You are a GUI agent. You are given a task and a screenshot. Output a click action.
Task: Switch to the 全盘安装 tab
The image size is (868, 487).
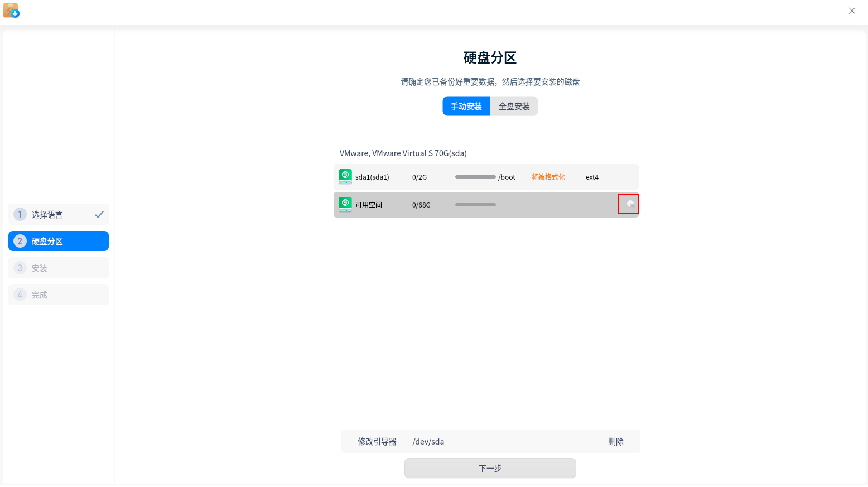click(x=514, y=106)
